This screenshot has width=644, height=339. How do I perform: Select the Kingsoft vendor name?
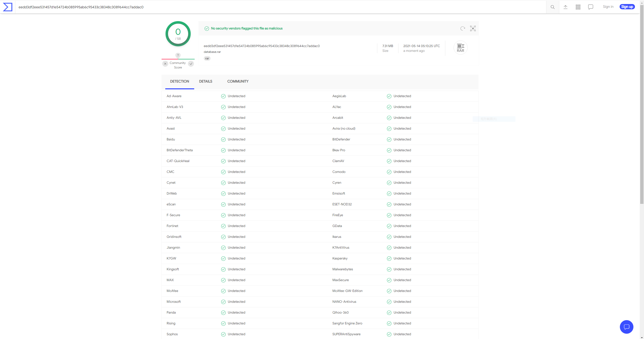pos(173,269)
